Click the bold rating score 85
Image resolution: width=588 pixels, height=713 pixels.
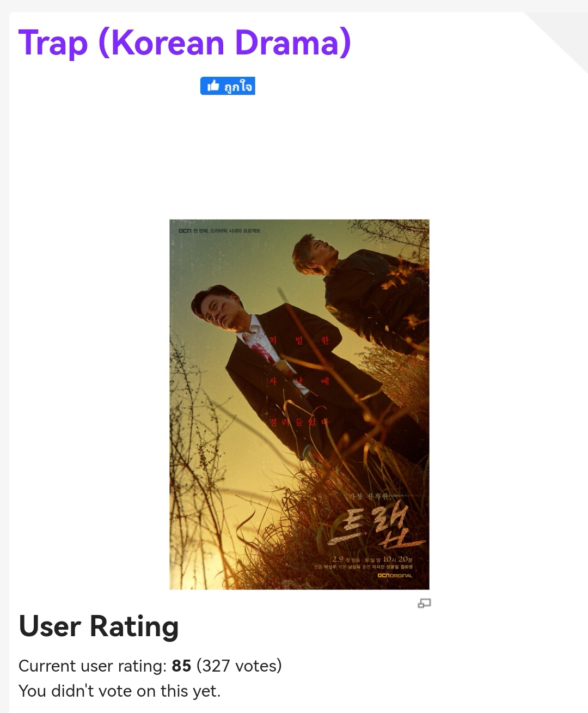(181, 666)
